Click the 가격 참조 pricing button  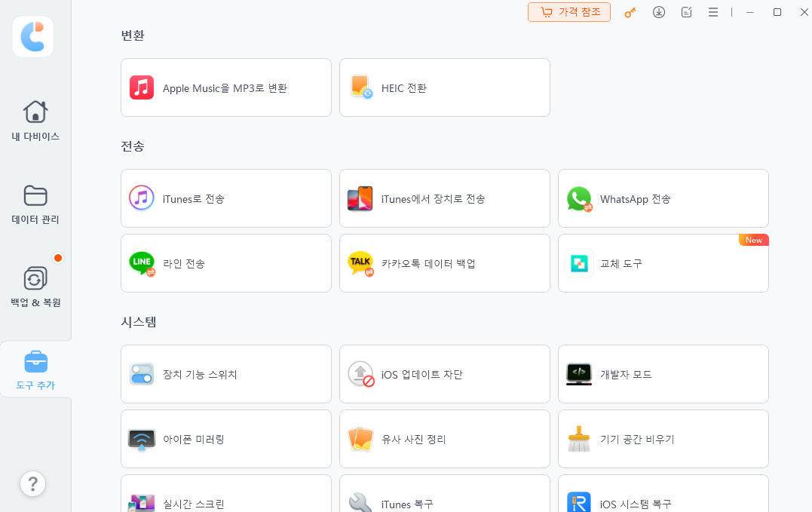click(569, 12)
